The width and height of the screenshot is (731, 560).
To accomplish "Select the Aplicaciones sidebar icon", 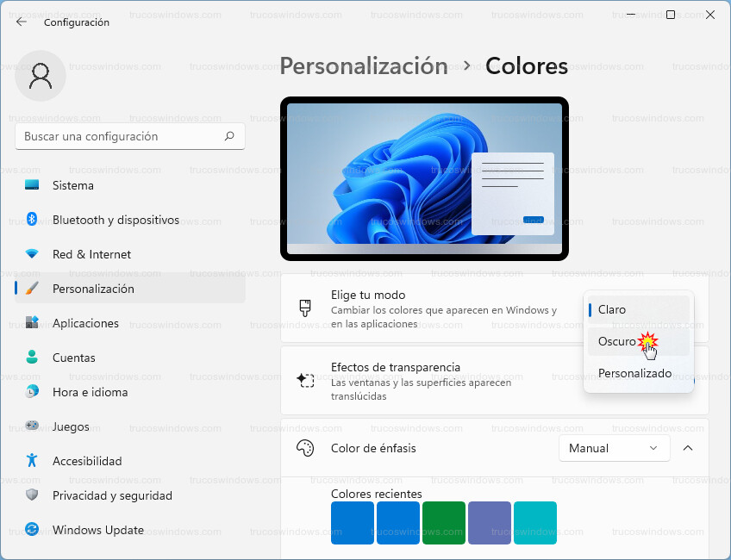I will pyautogui.click(x=32, y=323).
